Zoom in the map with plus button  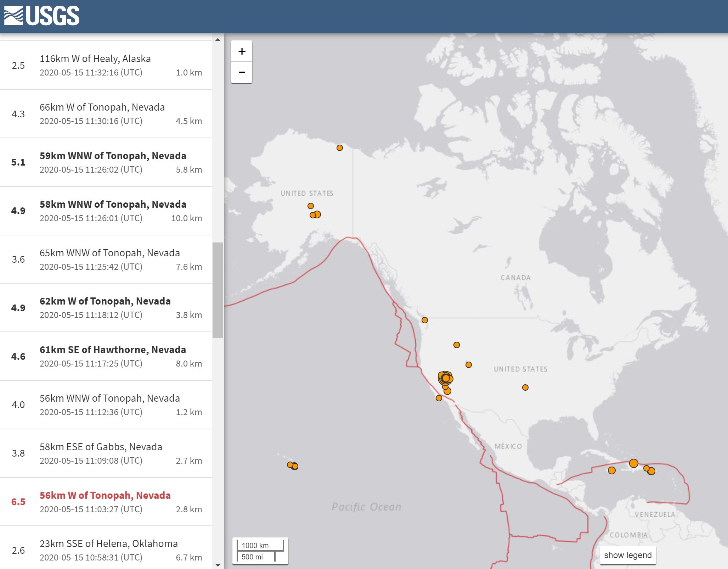point(242,51)
